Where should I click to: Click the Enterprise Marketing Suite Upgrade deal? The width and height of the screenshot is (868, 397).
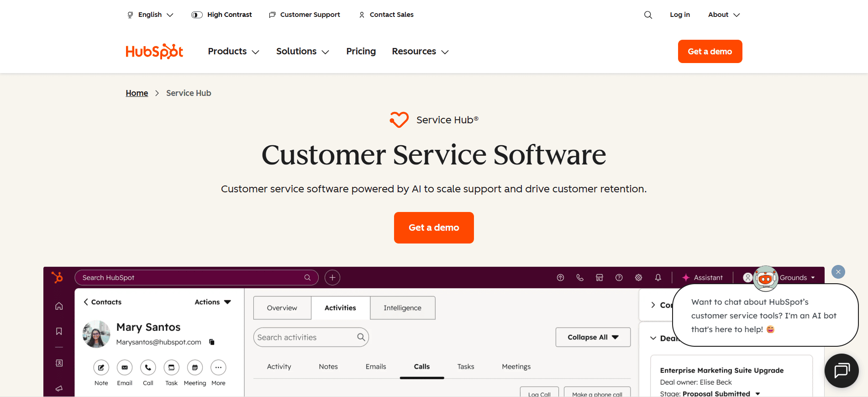pos(722,370)
